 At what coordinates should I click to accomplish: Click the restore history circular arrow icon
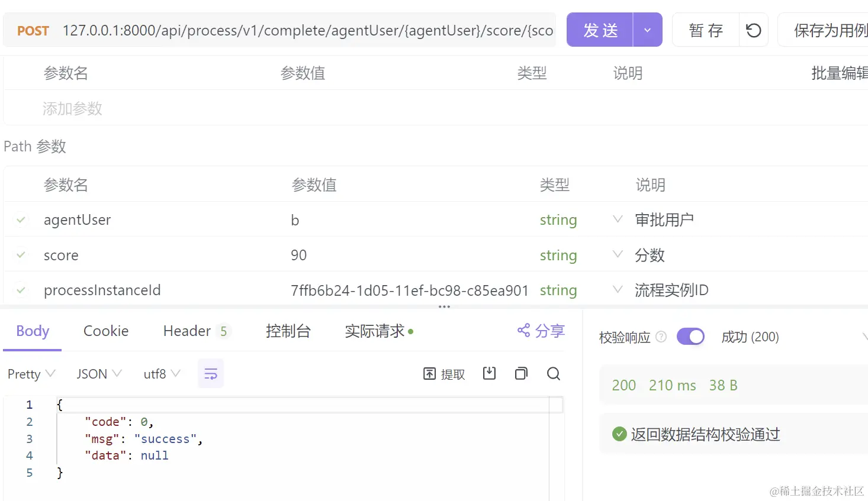click(753, 30)
